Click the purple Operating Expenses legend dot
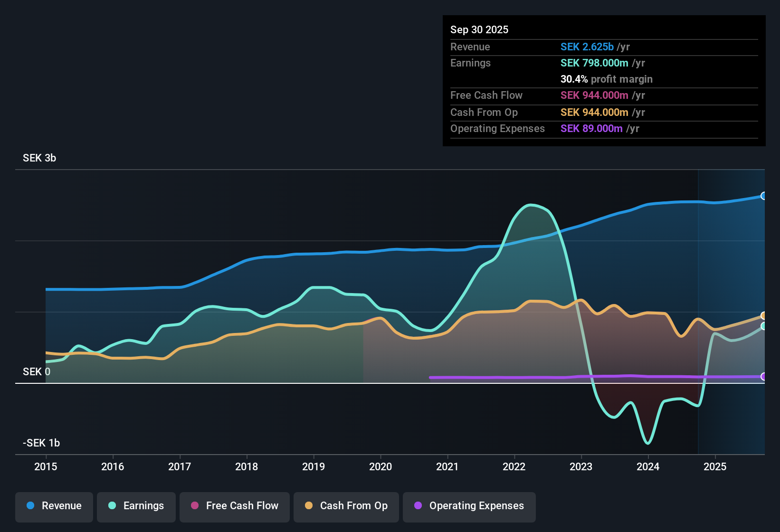The image size is (780, 532). 418,506
